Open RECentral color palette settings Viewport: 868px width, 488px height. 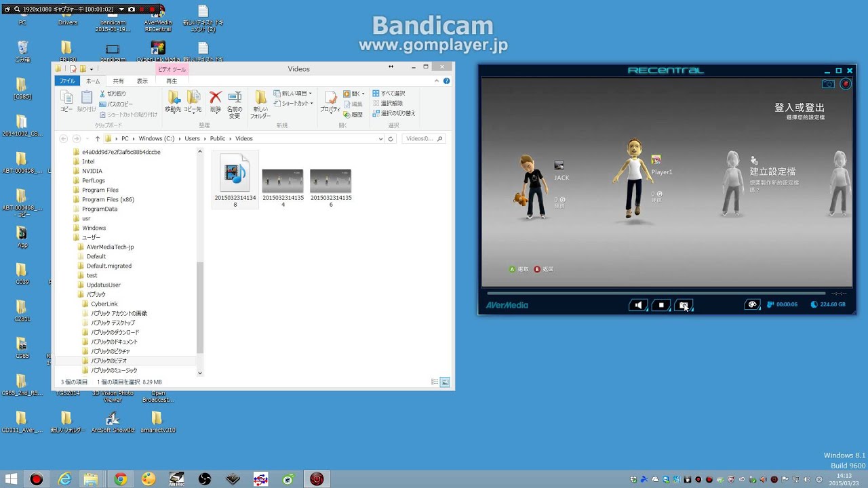point(752,304)
